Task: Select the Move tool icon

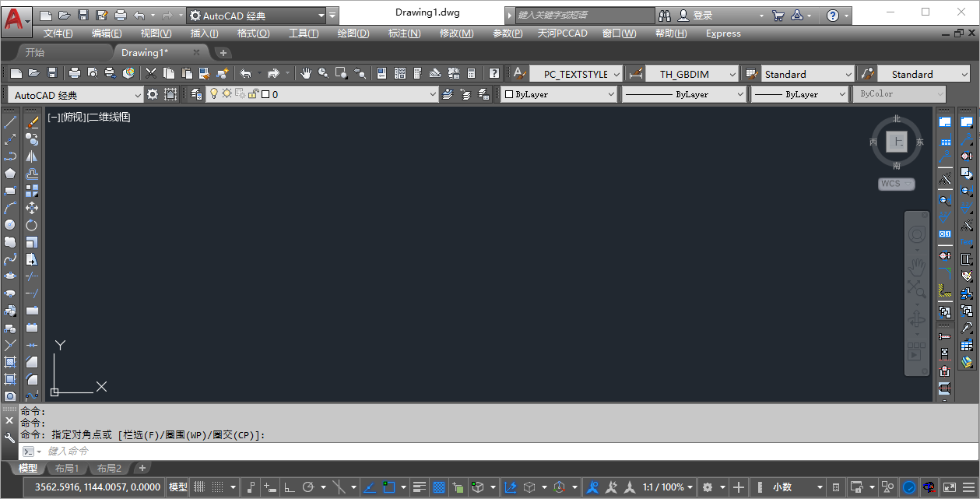Action: (x=32, y=208)
